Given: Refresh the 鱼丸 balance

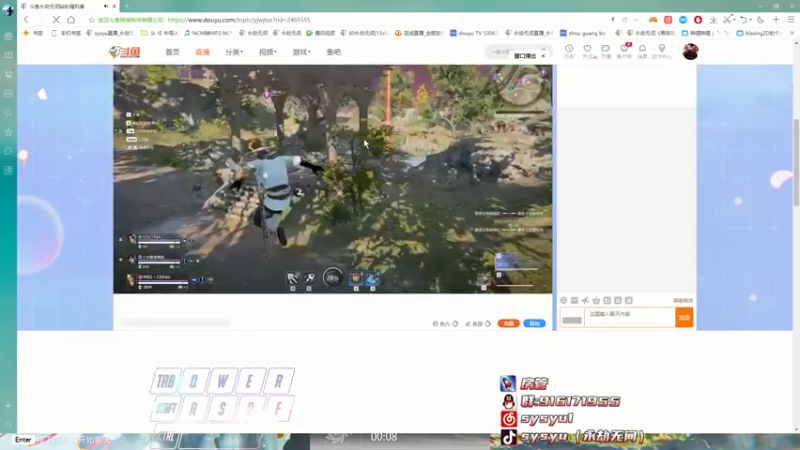Looking at the screenshot, I should (455, 323).
